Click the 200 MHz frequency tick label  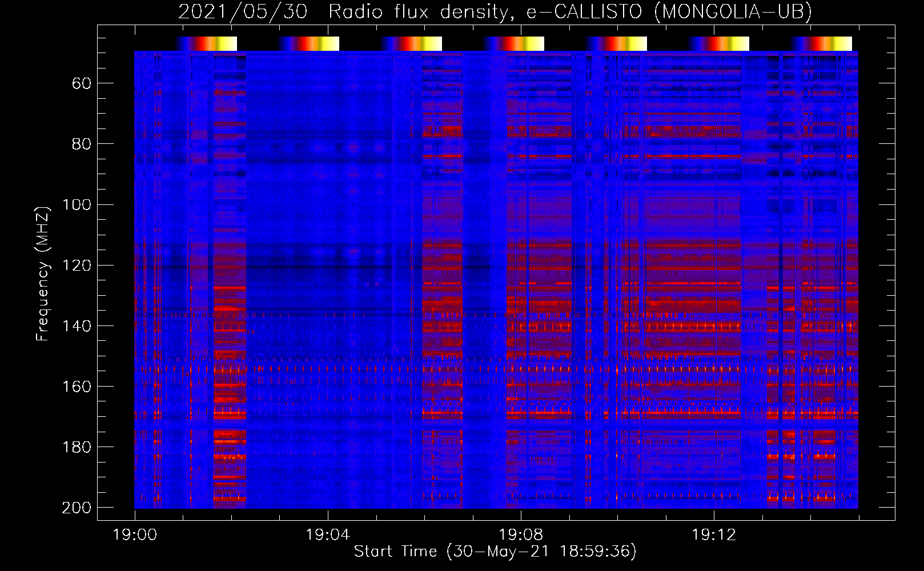[77, 507]
